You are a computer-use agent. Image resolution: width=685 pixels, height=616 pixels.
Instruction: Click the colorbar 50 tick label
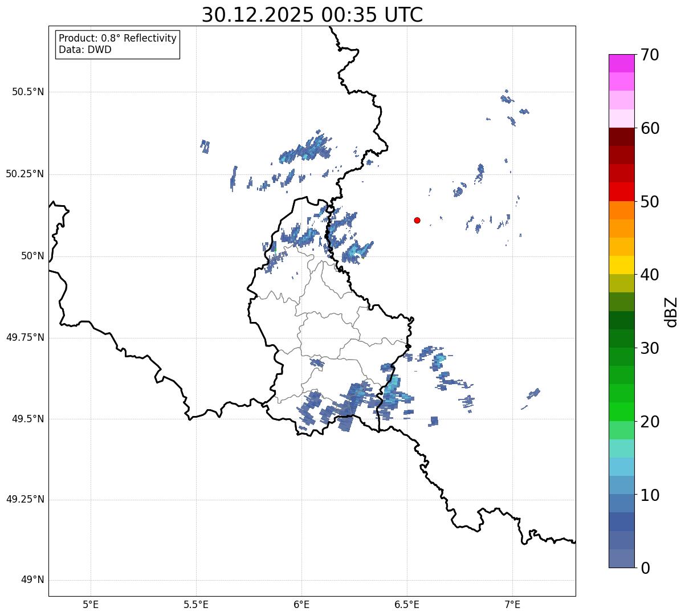(x=650, y=202)
